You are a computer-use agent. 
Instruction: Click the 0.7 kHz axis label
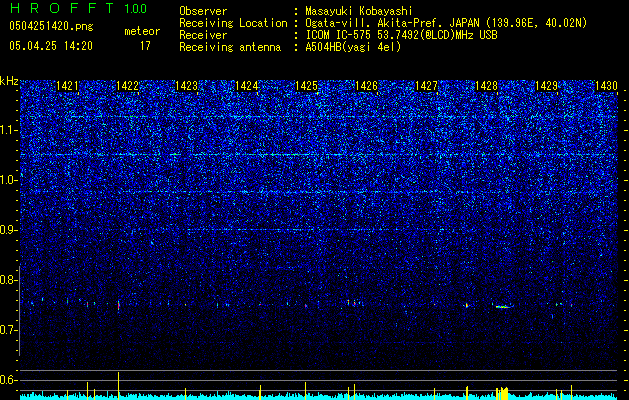click(8, 330)
